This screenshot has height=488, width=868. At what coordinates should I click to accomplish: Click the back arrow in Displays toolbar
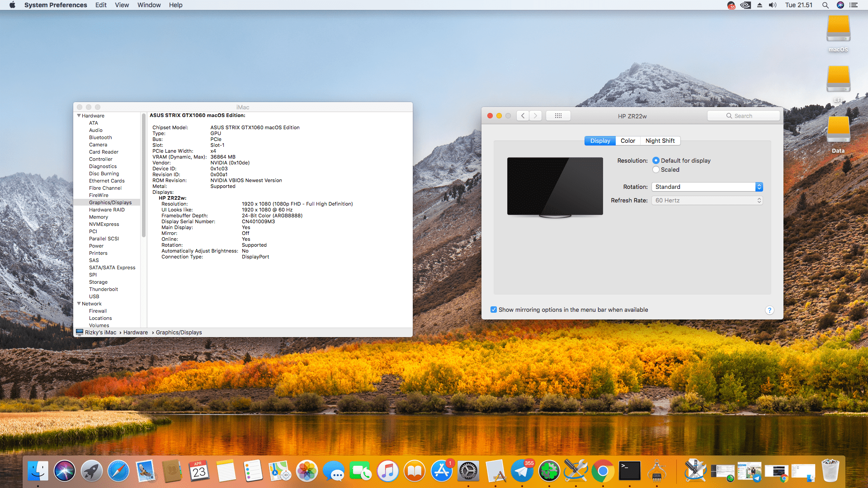[523, 116]
